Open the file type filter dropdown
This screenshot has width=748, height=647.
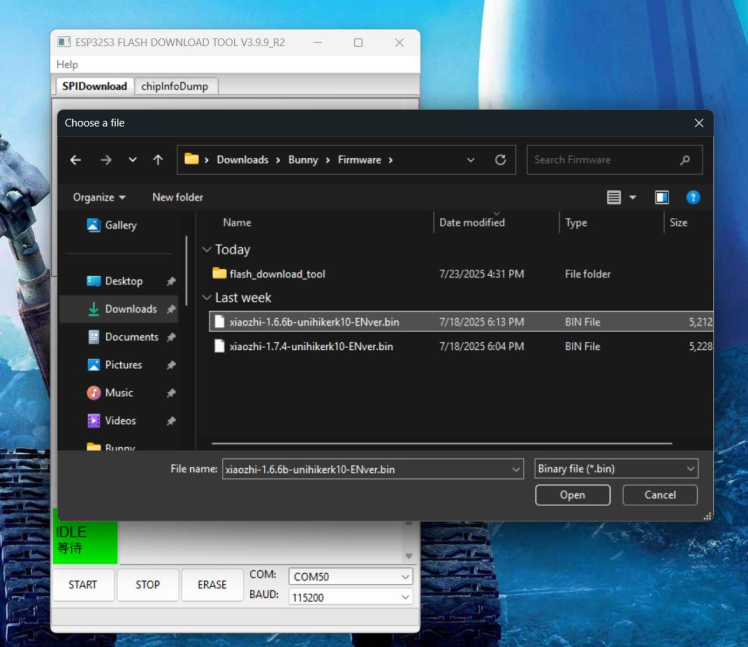[615, 469]
